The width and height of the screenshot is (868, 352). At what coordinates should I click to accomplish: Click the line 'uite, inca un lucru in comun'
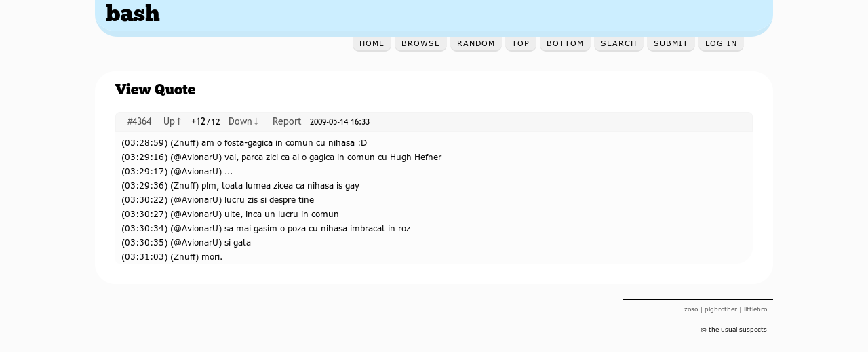pyautogui.click(x=230, y=214)
